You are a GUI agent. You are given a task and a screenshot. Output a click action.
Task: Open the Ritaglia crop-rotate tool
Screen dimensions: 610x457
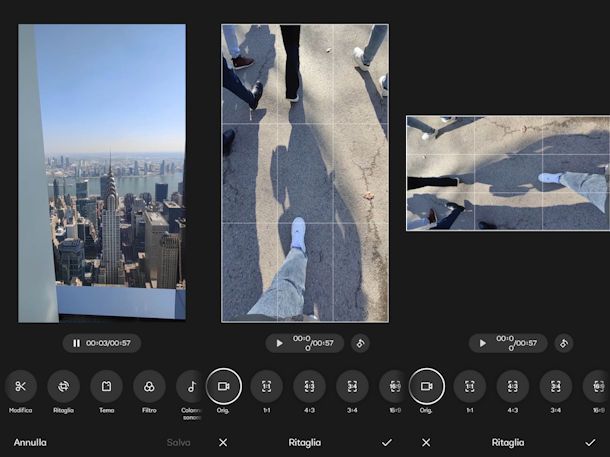coord(63,386)
